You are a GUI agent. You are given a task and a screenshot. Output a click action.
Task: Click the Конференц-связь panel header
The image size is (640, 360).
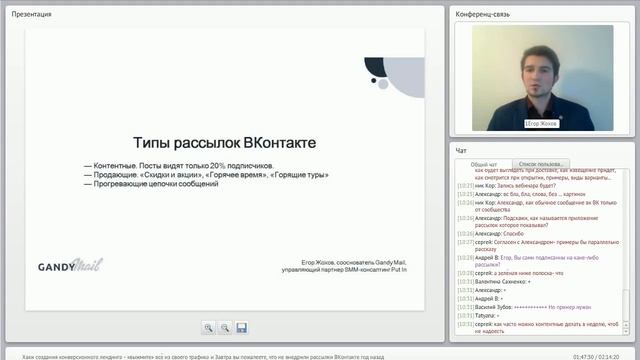(x=482, y=14)
